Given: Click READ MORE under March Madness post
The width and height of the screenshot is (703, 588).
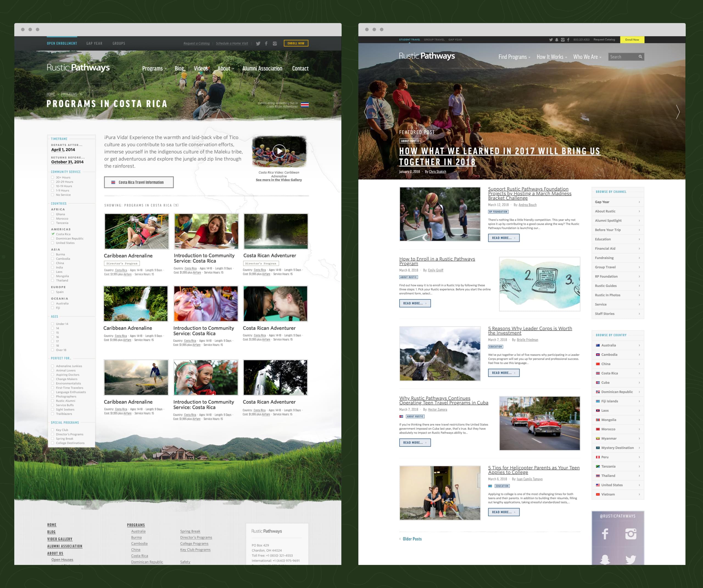Looking at the screenshot, I should click(x=503, y=238).
